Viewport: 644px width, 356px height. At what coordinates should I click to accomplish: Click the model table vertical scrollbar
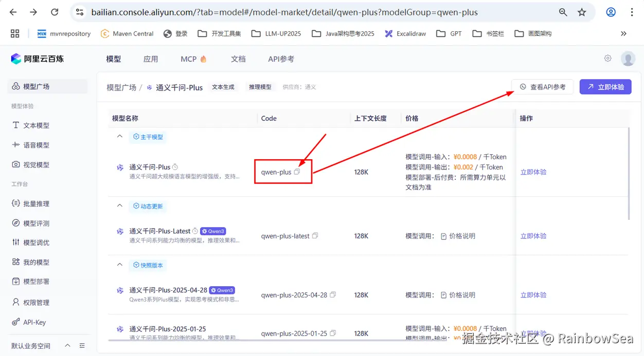coord(629,174)
